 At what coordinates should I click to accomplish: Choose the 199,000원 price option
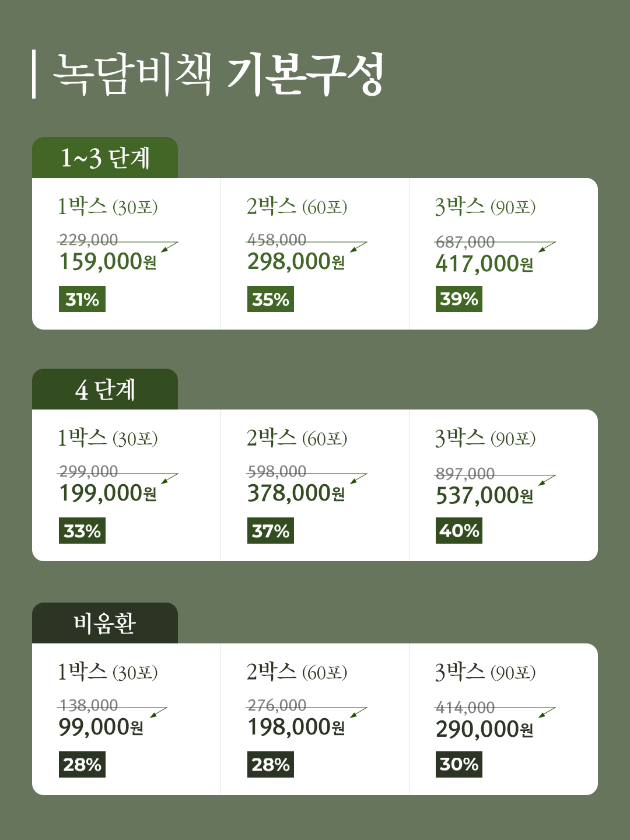click(x=108, y=494)
